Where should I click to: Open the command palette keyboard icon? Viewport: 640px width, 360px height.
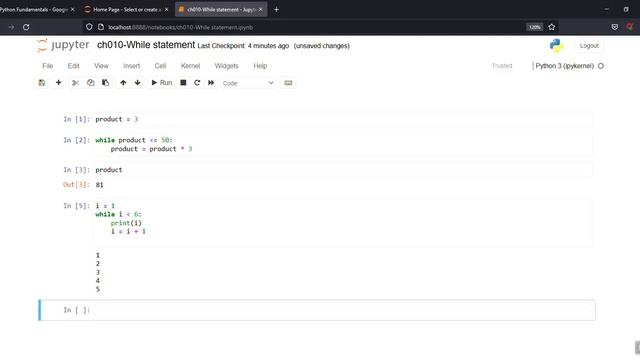tap(288, 83)
